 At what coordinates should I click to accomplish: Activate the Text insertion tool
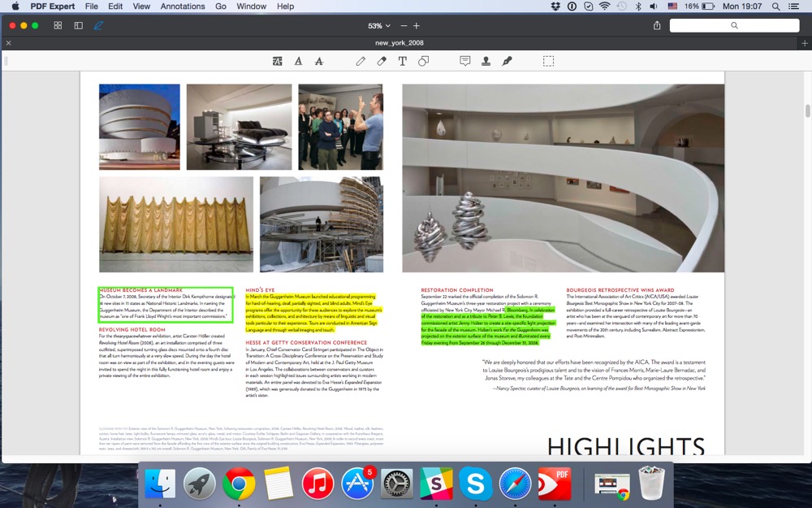click(x=402, y=61)
